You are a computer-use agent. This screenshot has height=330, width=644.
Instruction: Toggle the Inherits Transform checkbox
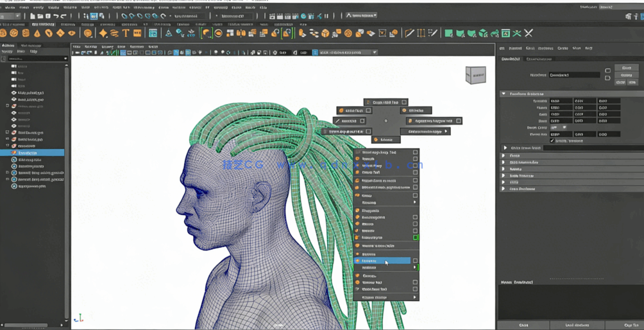coord(552,141)
